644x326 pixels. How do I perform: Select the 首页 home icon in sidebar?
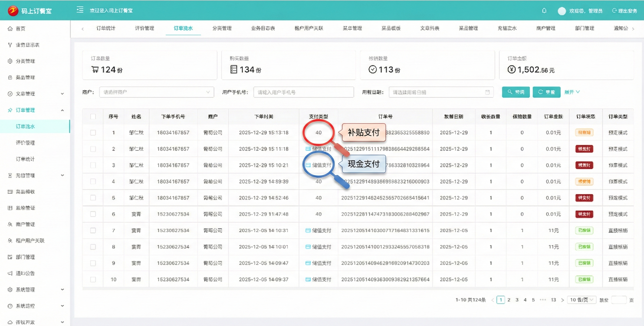point(10,29)
